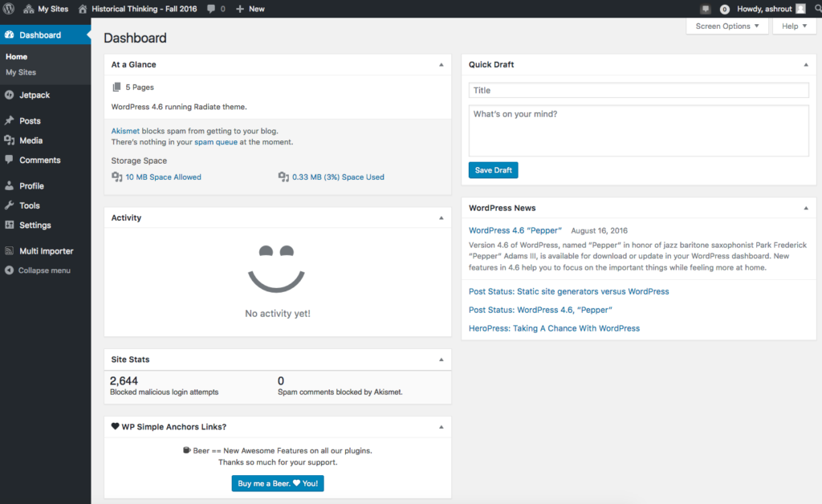Open Post Status: Static site generators versus WordPress
Viewport: 822px width, 504px height.
569,291
